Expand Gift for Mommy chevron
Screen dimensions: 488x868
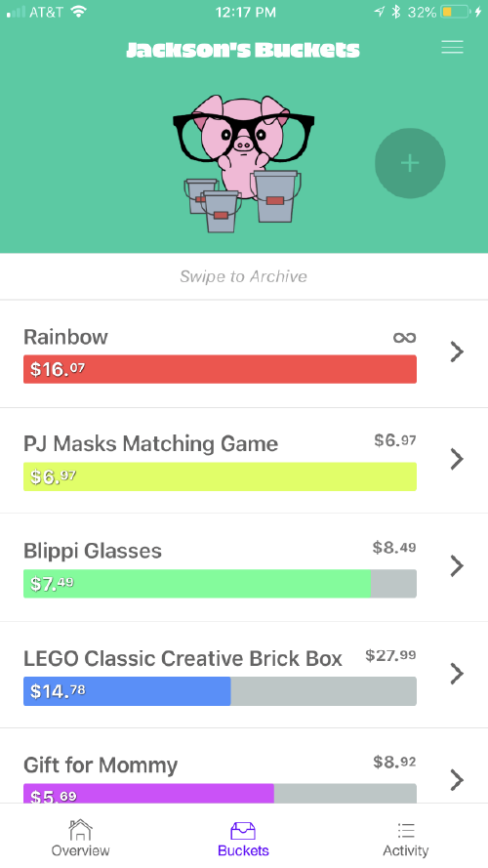[457, 779]
